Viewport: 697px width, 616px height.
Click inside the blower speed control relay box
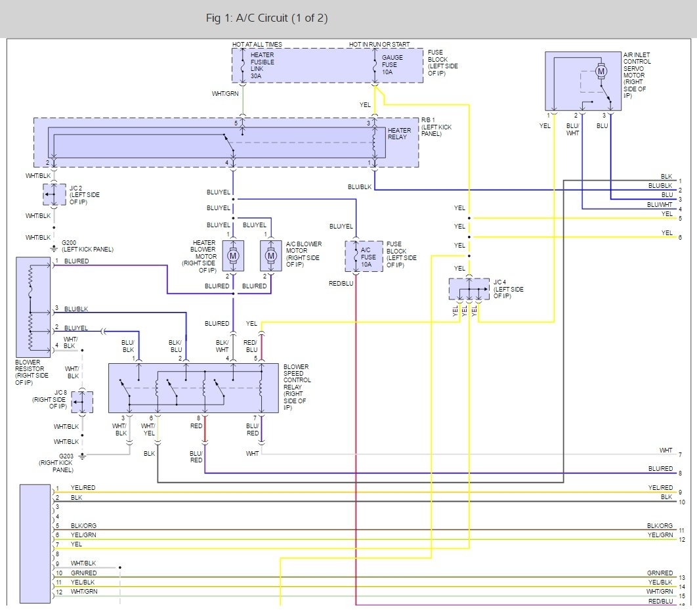click(x=193, y=387)
